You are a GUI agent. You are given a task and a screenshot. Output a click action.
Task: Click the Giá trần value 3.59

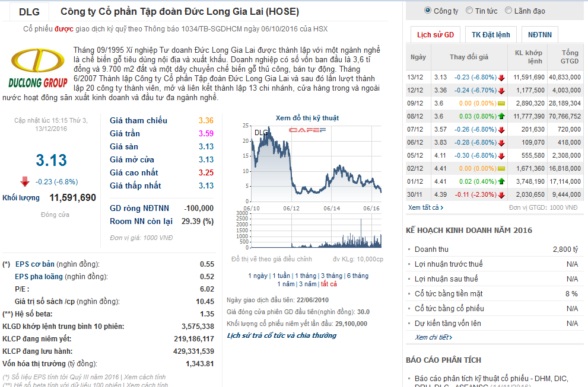pos(206,134)
